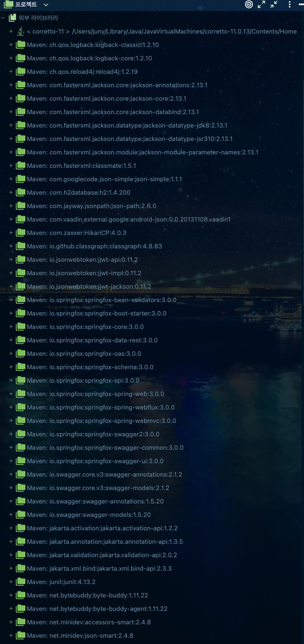The height and width of the screenshot is (644, 304).
Task: Click the 외부 라이브러리 library icon
Action: point(12,18)
